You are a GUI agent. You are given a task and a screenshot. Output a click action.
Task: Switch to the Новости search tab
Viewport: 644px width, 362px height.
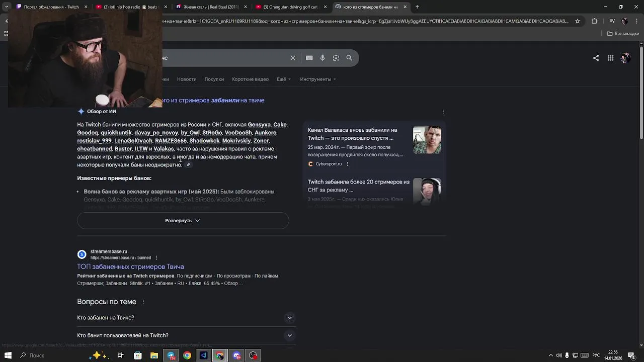pos(186,79)
